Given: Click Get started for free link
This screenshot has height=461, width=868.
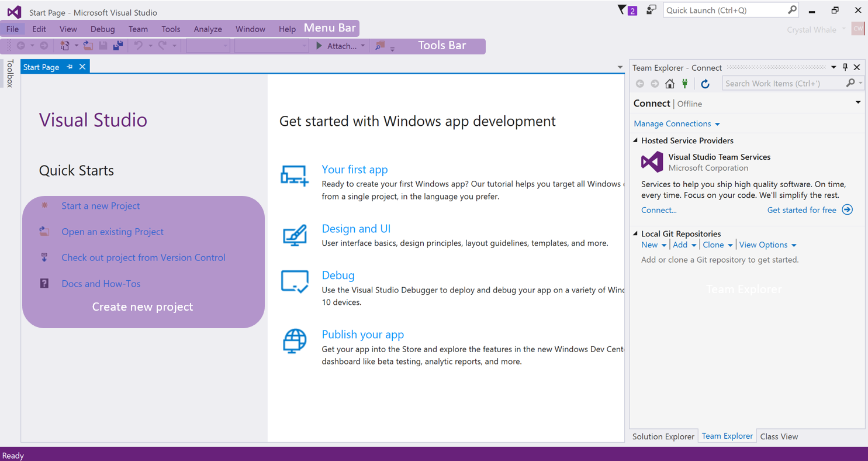Looking at the screenshot, I should [802, 210].
